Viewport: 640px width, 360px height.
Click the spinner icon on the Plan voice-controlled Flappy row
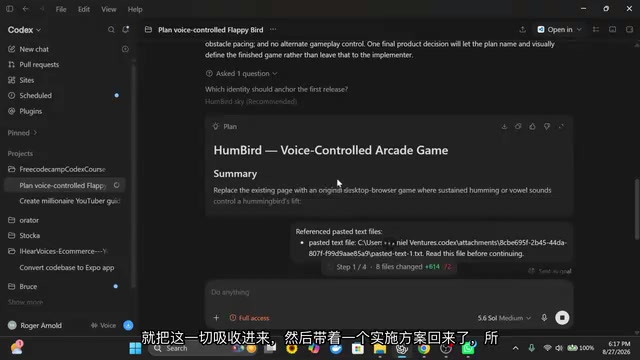[117, 185]
